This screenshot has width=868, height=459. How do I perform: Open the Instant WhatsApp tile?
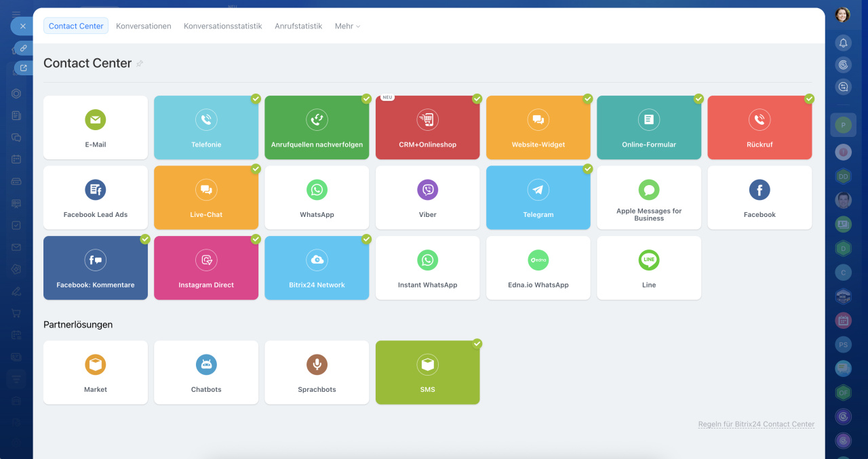(427, 268)
